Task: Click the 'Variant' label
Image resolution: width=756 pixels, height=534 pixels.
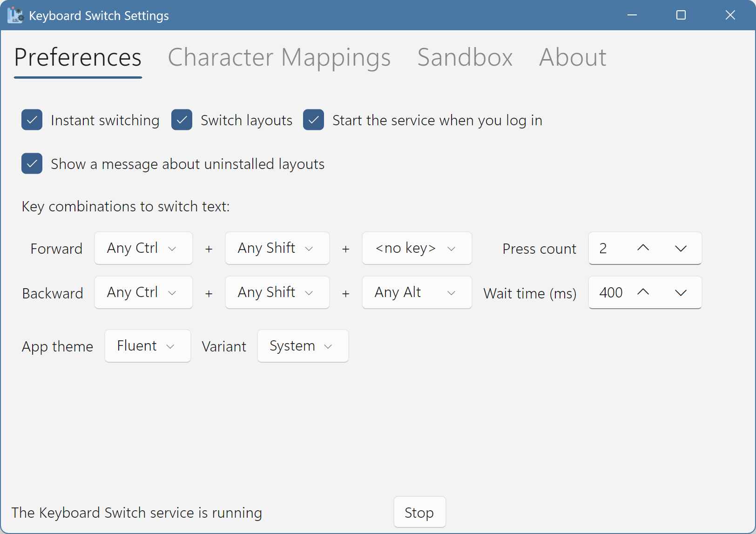Action: pyautogui.click(x=224, y=346)
